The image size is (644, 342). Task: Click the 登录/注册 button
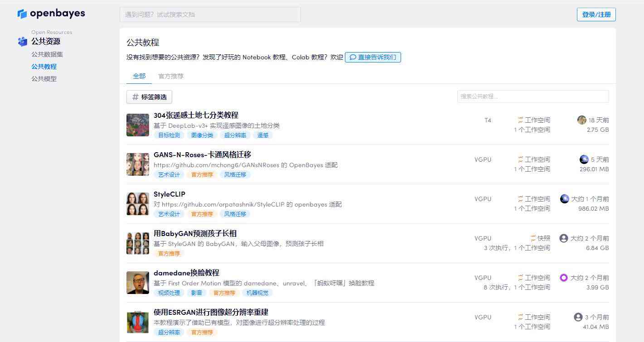(596, 14)
